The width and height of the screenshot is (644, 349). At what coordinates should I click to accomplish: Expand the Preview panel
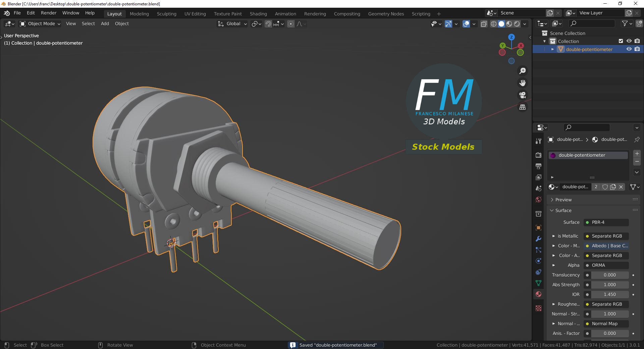tap(593, 200)
